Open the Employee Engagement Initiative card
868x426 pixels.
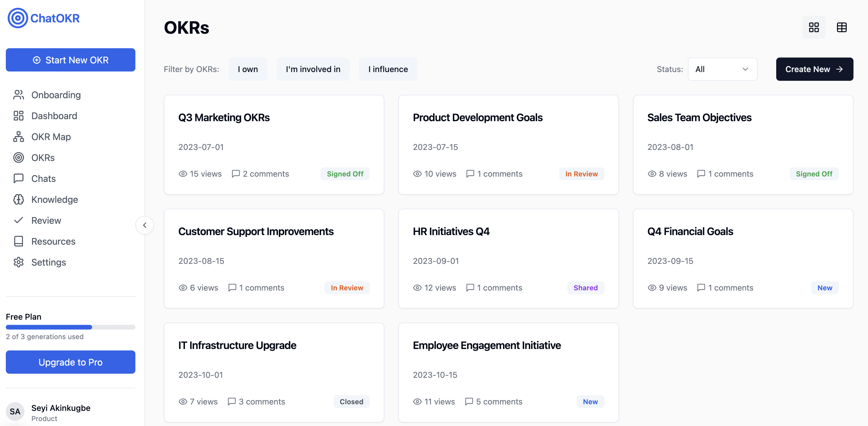(487, 346)
